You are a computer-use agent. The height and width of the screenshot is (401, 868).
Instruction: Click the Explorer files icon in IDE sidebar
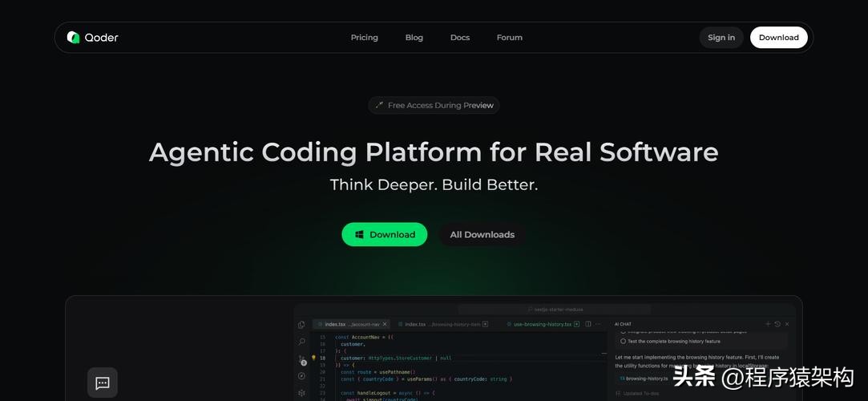click(x=301, y=325)
